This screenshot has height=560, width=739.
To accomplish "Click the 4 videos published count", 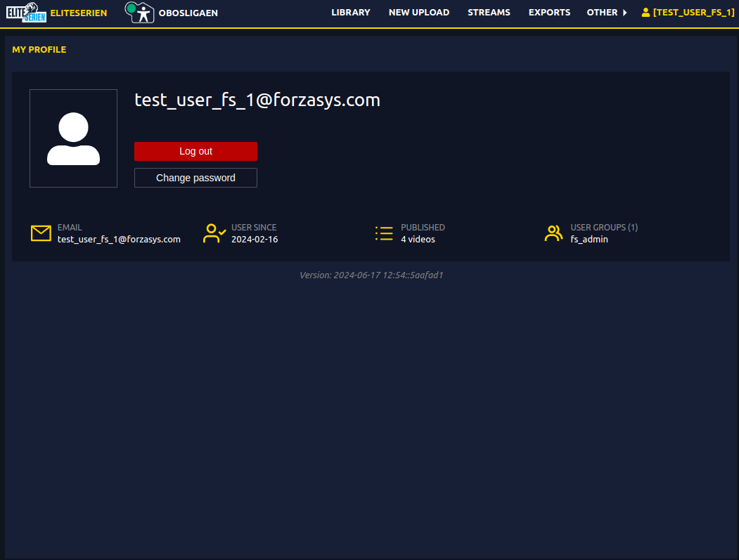I will tap(416, 239).
